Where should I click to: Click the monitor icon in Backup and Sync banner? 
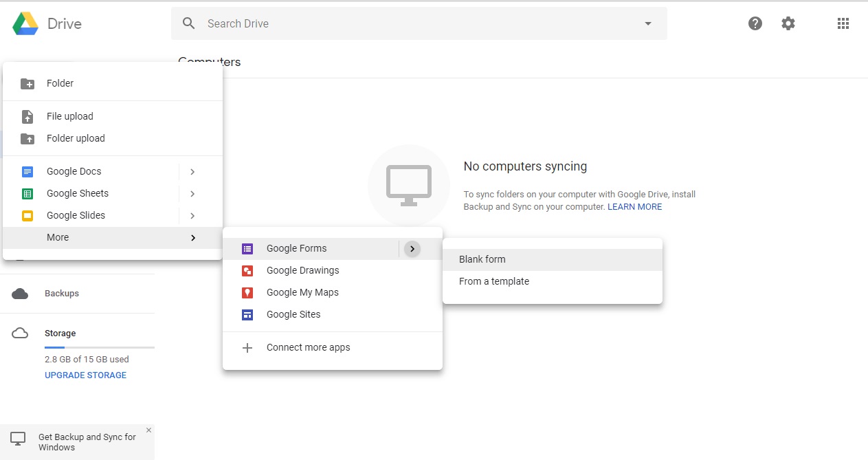point(18,438)
